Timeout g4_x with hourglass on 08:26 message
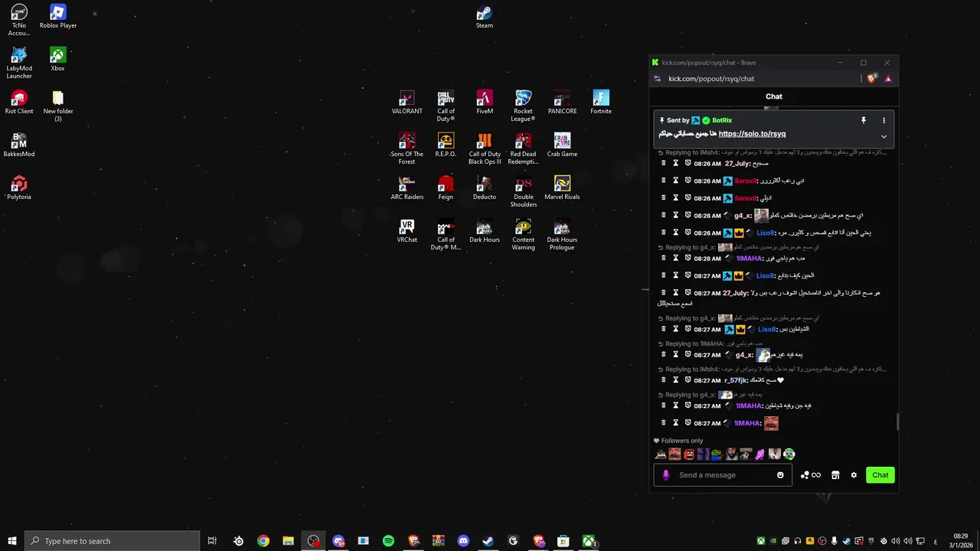 point(675,215)
